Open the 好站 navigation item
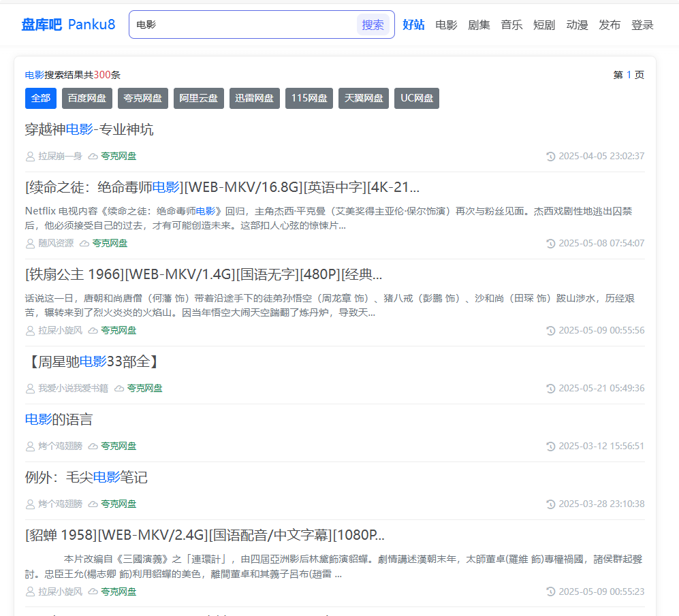Viewport: 679px width, 616px height. 413,25
